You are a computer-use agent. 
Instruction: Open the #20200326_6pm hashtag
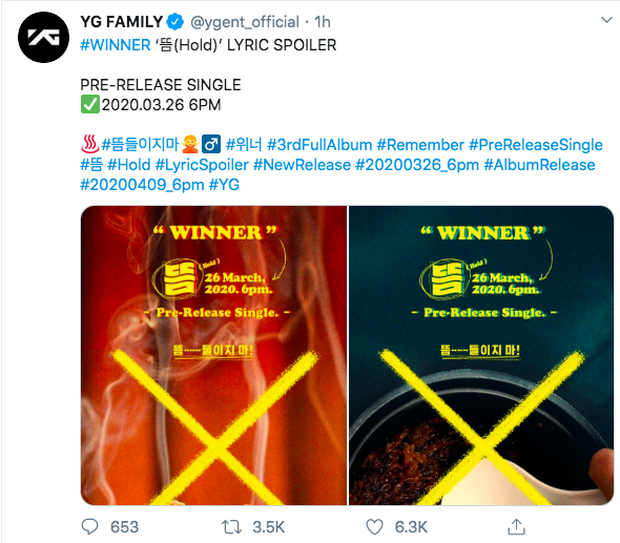click(x=417, y=165)
